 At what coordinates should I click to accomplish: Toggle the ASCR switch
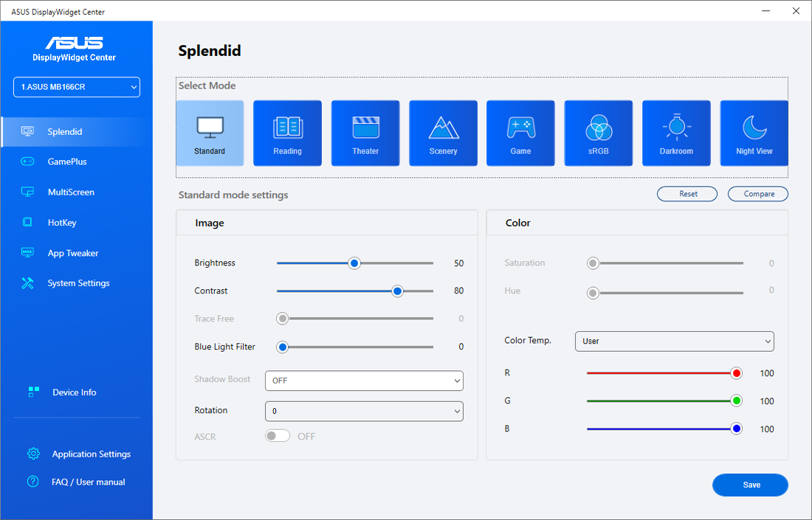(x=278, y=436)
